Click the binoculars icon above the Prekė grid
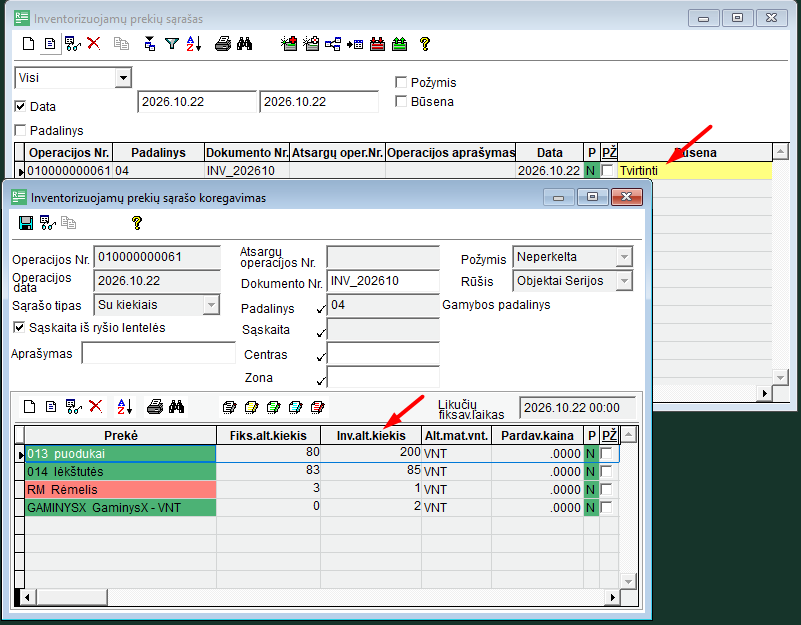801x625 pixels. pos(176,407)
